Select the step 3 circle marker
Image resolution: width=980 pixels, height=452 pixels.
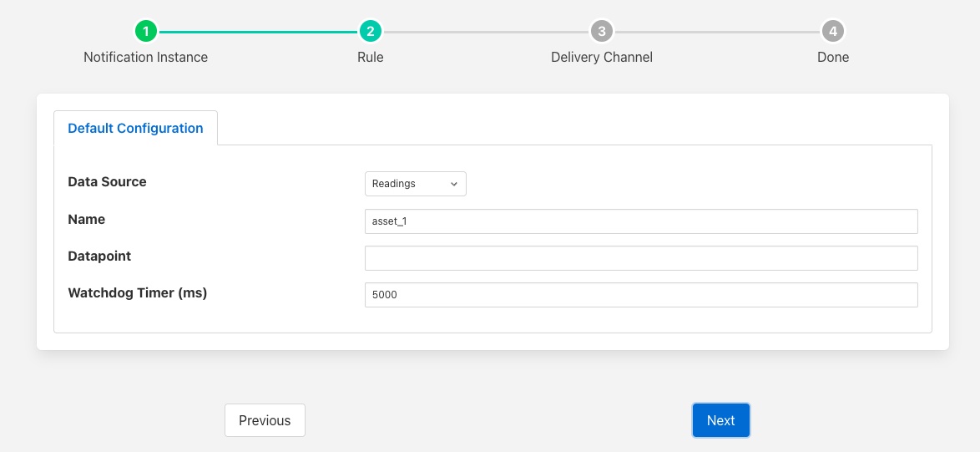tap(601, 32)
